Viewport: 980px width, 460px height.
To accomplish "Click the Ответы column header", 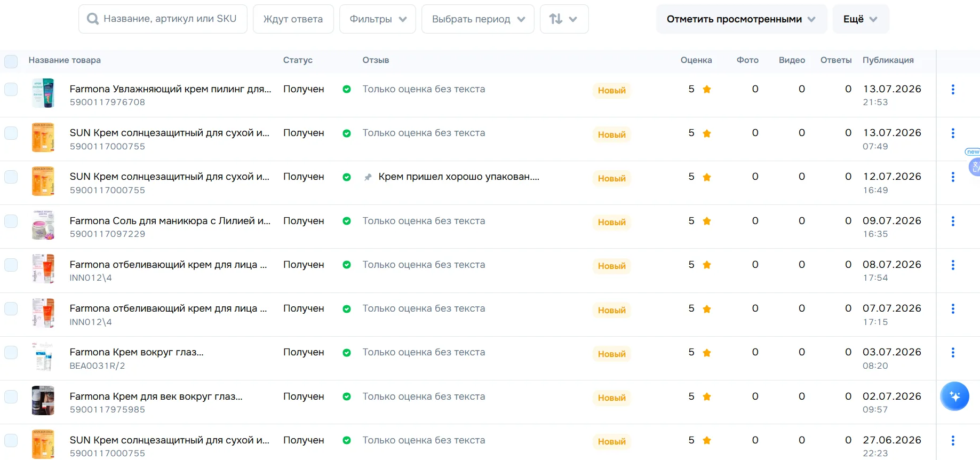I will pos(836,60).
